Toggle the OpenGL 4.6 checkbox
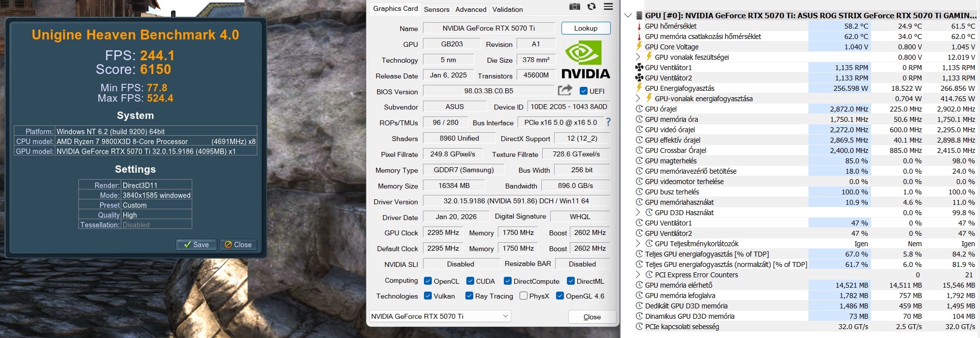This screenshot has height=338, width=980. click(560, 296)
